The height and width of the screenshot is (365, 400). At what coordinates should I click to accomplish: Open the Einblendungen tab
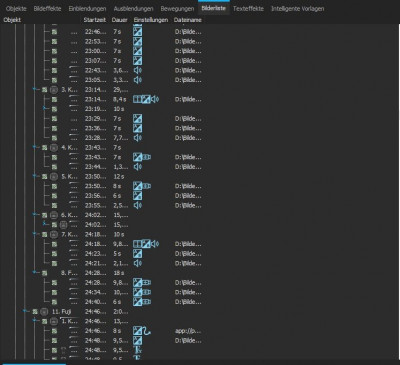(87, 9)
